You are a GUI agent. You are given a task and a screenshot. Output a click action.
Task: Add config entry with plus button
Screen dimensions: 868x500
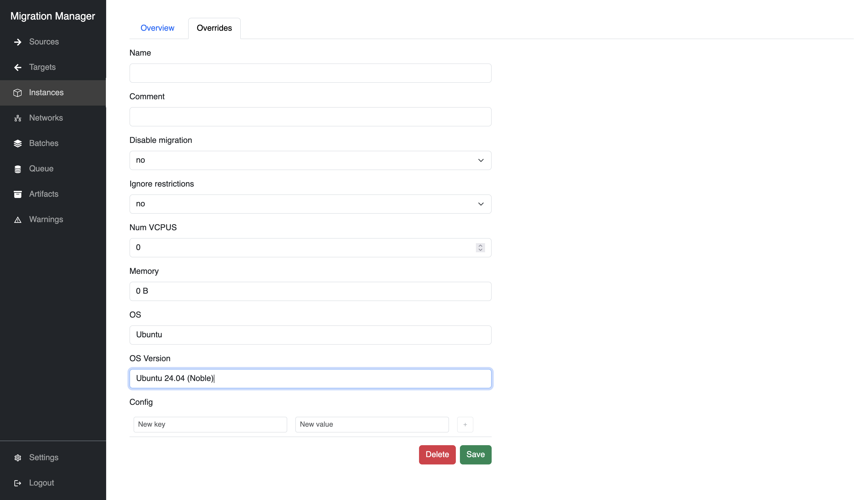pyautogui.click(x=465, y=424)
